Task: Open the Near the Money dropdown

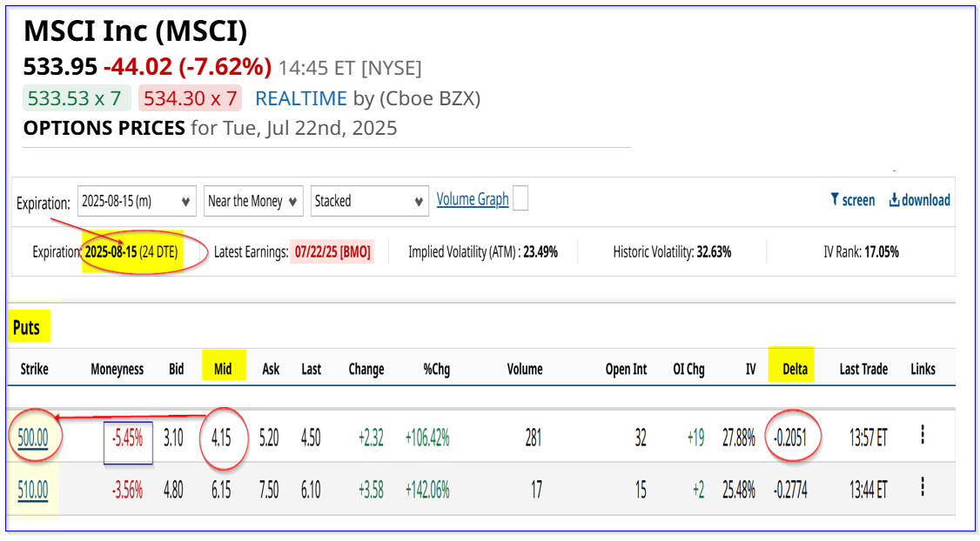Action: [253, 201]
